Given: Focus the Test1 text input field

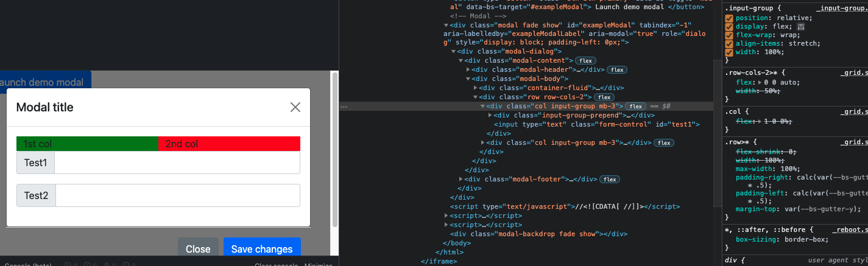Looking at the screenshot, I should (x=177, y=163).
